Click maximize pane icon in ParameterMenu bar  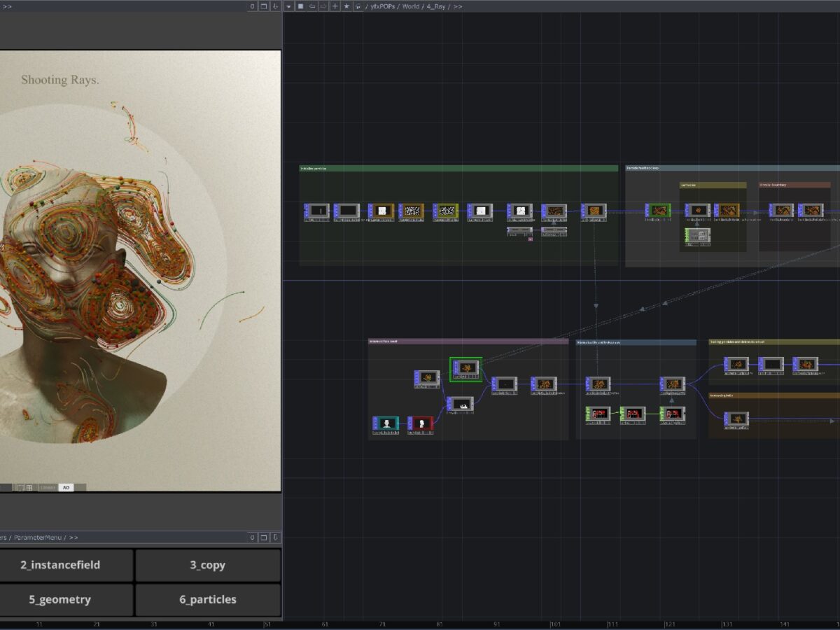pos(264,538)
